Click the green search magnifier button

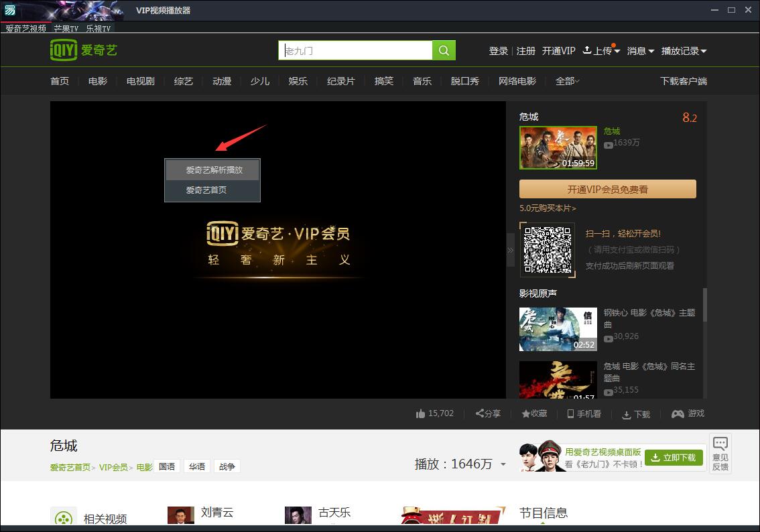pyautogui.click(x=444, y=50)
